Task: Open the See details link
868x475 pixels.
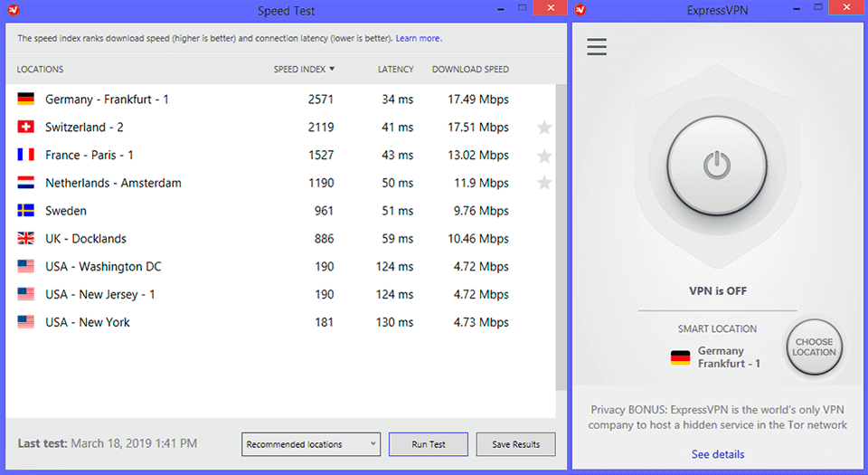Action: [717, 454]
